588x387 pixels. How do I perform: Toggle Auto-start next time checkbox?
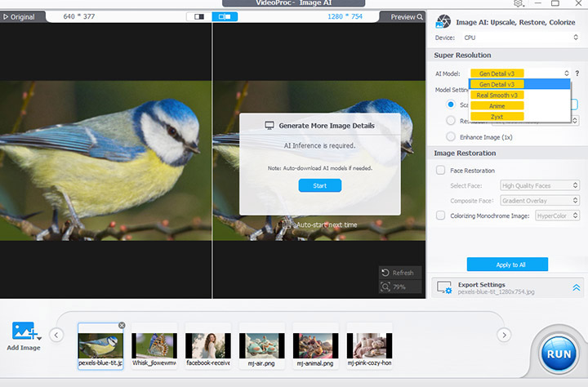287,225
